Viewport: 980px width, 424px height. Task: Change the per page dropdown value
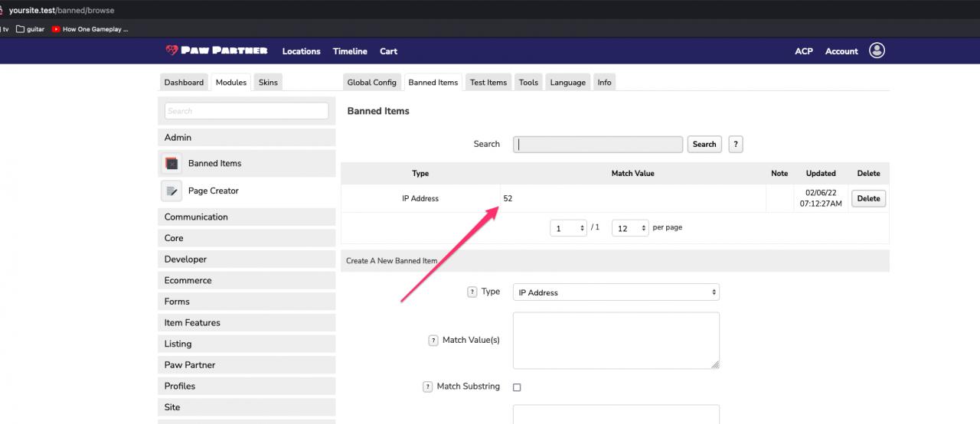point(630,228)
